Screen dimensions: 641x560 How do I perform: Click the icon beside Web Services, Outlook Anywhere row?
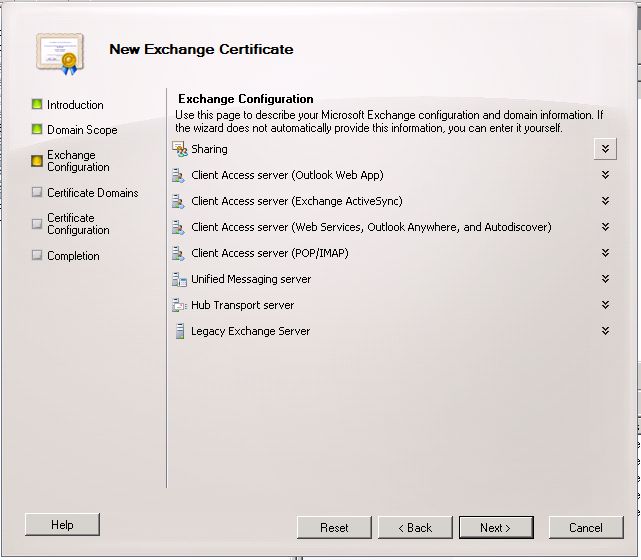click(178, 227)
